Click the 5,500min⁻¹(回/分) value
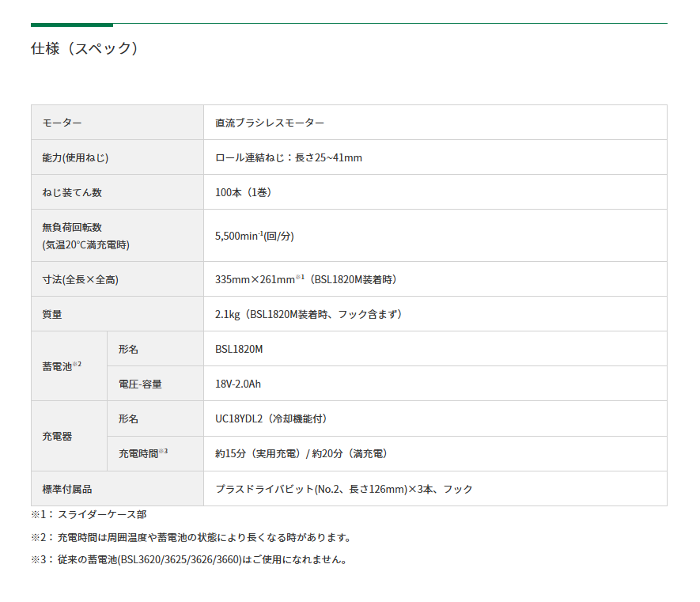 255,235
